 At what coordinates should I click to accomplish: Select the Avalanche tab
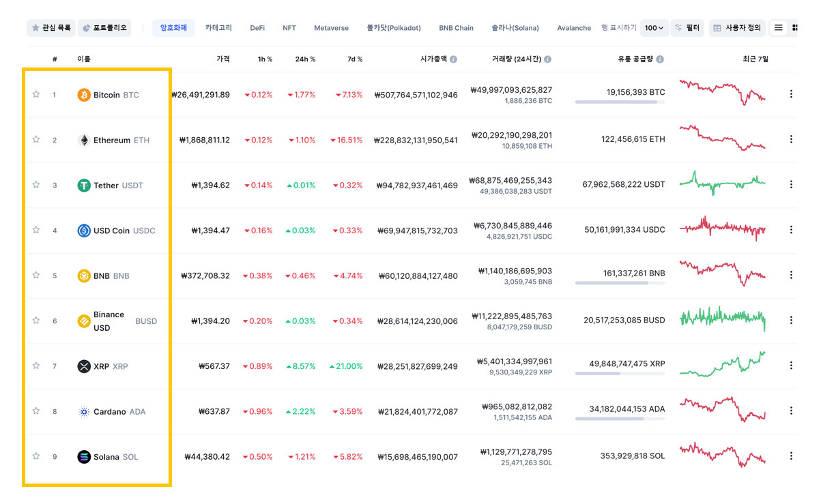(x=574, y=28)
